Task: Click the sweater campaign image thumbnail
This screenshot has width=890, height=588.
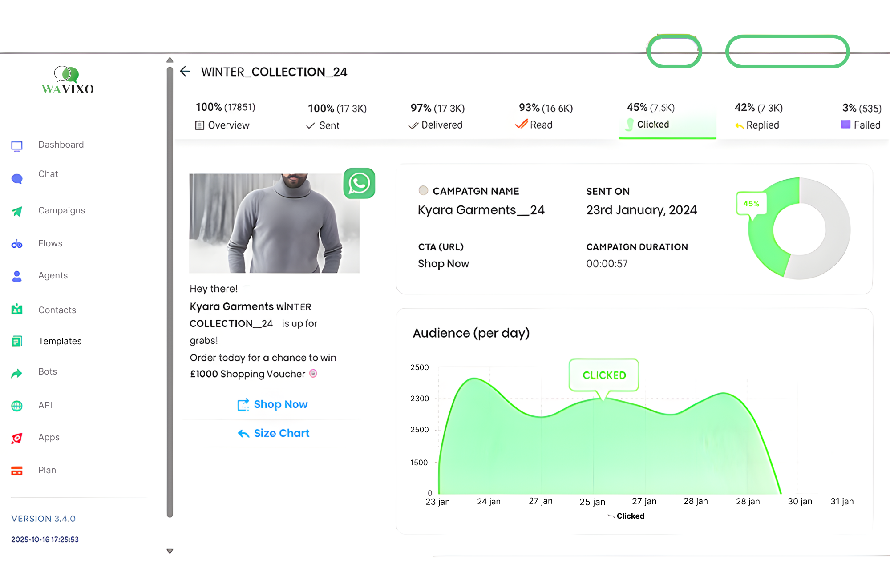Action: coord(274,223)
